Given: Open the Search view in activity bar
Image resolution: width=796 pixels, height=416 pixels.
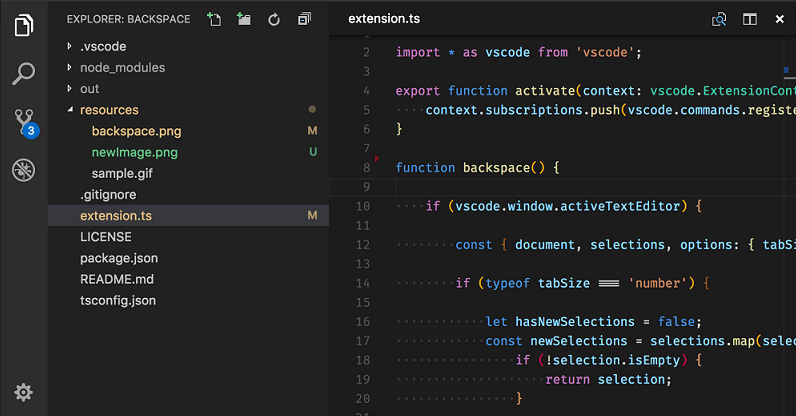Looking at the screenshot, I should click(x=24, y=73).
